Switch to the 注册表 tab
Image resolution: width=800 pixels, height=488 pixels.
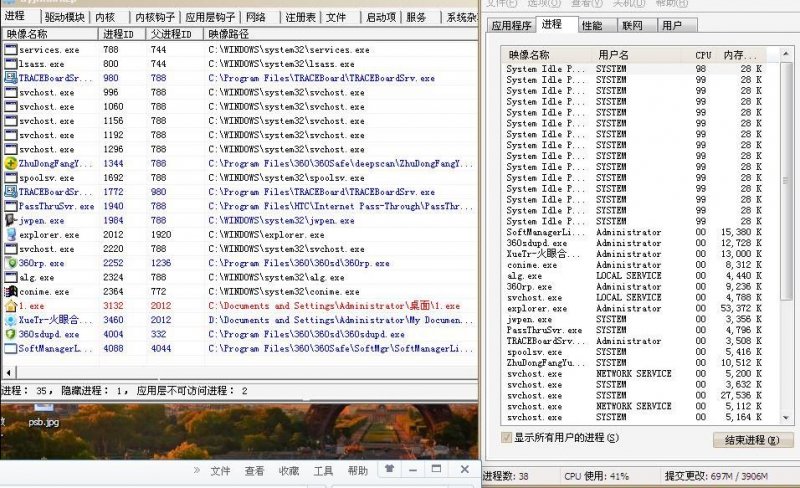tap(300, 17)
